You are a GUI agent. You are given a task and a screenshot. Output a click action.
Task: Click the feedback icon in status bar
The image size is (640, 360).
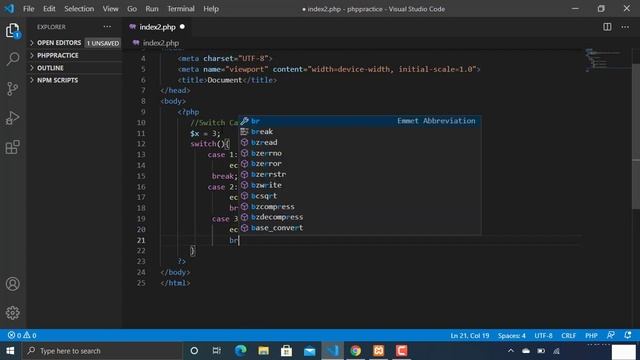[x=611, y=335]
